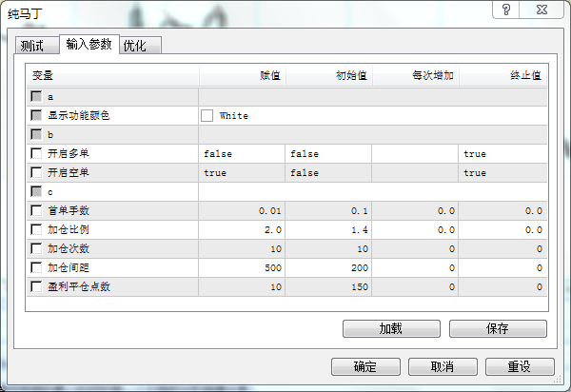This screenshot has height=392, width=571.
Task: Enable the 开启空单 checkbox
Action: click(x=36, y=172)
